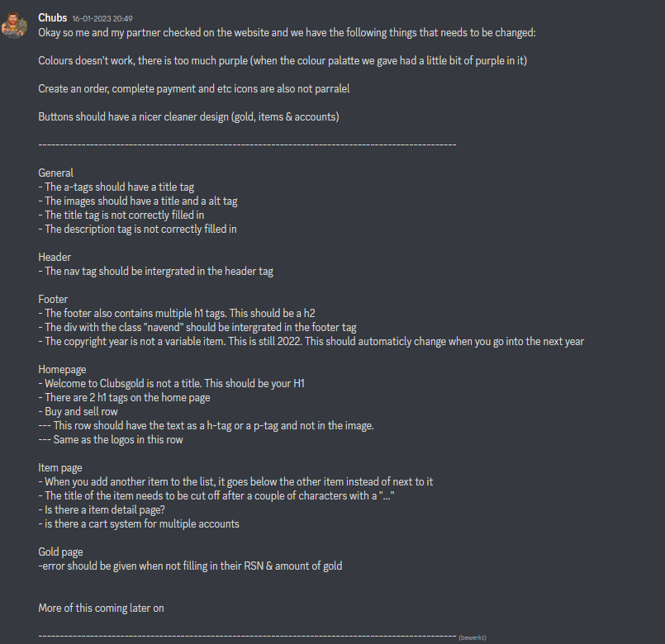This screenshot has width=665, height=644.
Task: Open Chubs' profile avatar picture
Action: click(x=14, y=26)
